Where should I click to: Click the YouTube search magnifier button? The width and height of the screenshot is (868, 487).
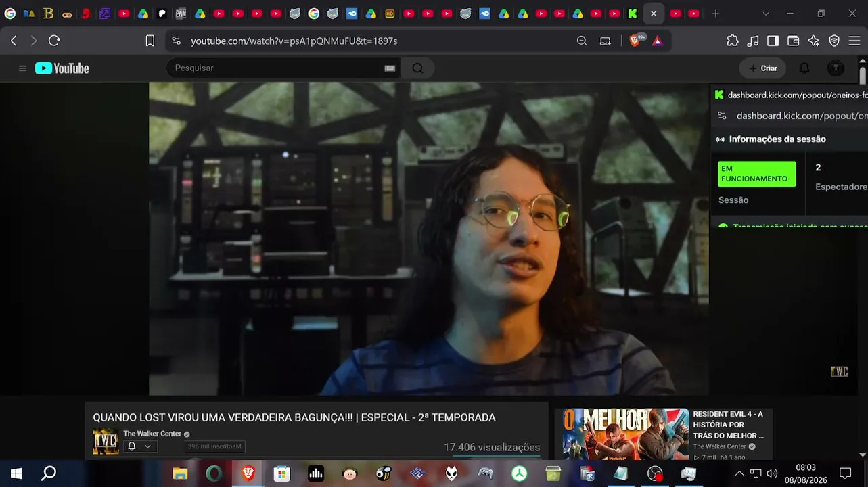[x=417, y=68]
